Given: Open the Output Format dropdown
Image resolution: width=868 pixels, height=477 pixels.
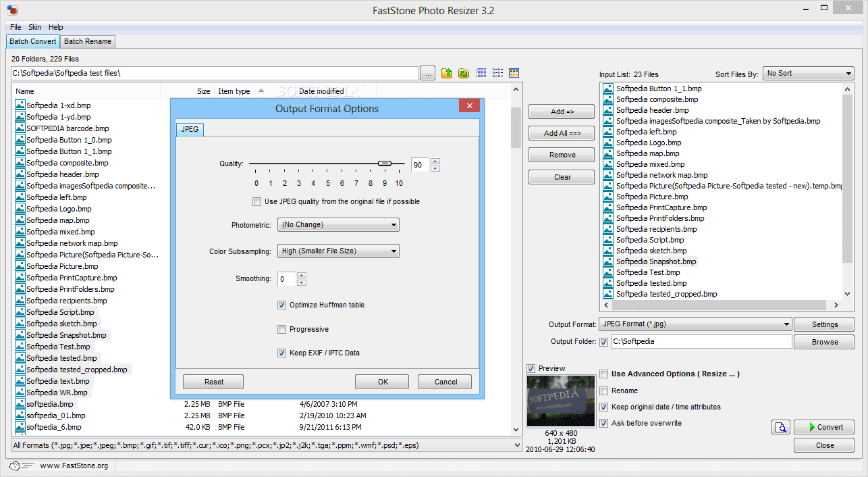Looking at the screenshot, I should click(695, 324).
